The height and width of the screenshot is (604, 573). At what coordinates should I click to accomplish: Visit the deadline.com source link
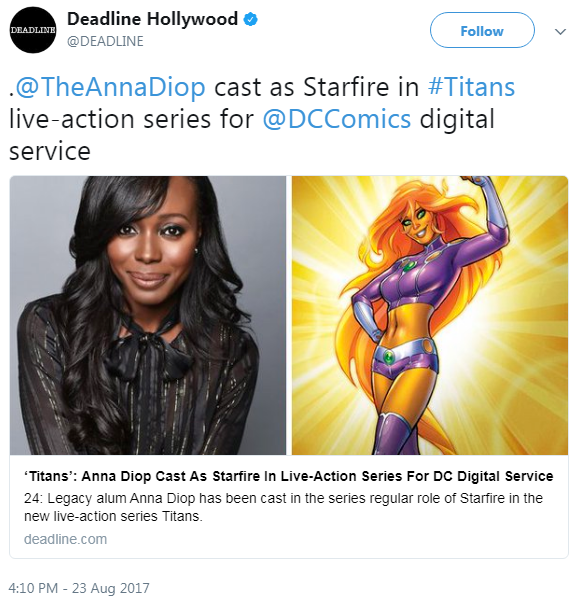click(65, 539)
